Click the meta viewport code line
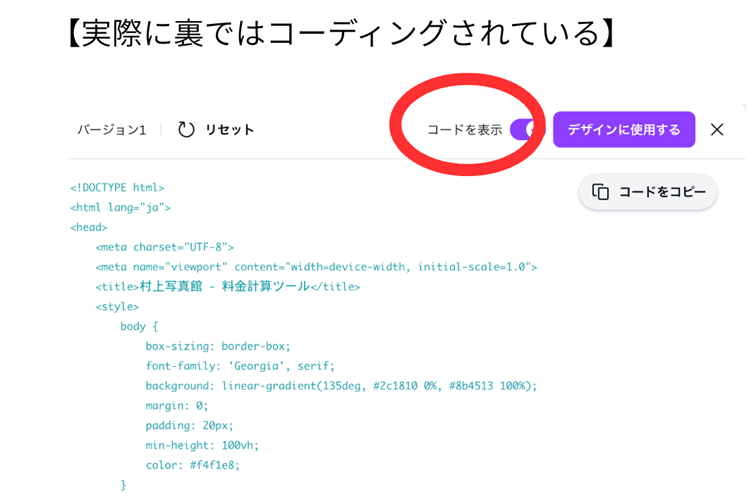The height and width of the screenshot is (500, 749). 316,267
